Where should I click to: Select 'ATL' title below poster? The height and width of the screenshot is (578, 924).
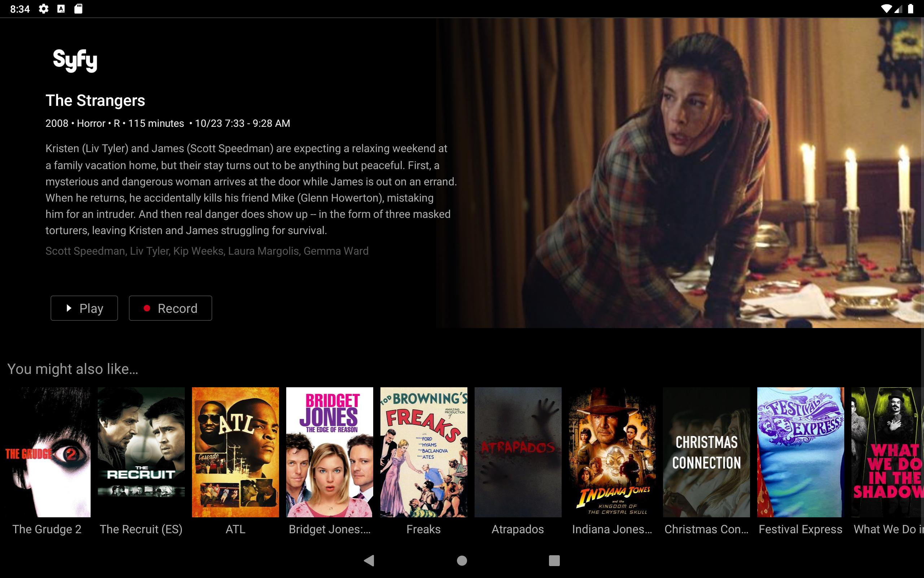pyautogui.click(x=236, y=529)
